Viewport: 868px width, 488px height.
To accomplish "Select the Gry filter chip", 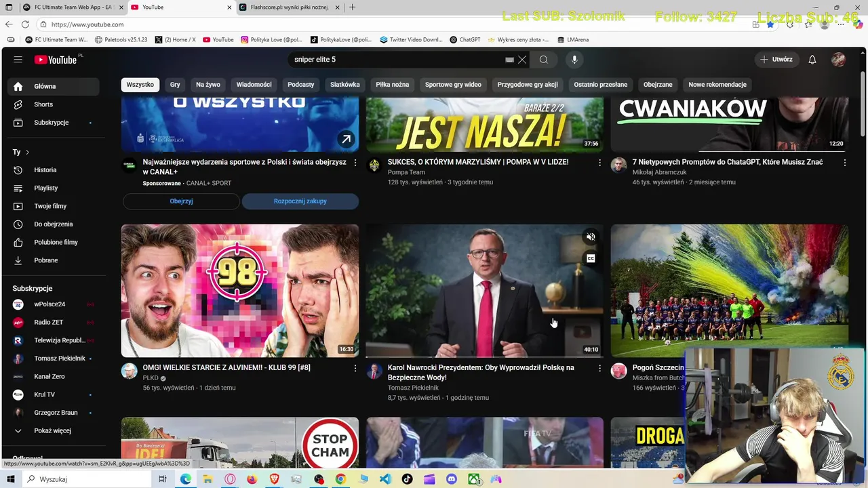I will (175, 85).
